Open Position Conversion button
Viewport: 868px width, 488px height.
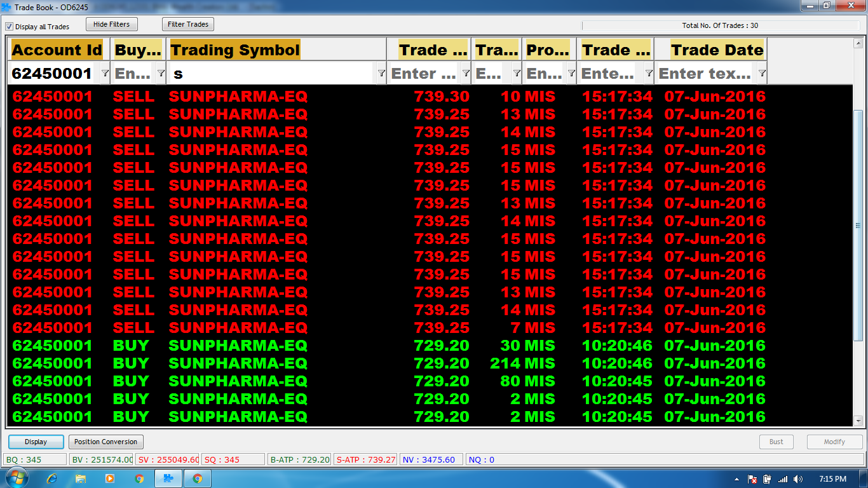click(x=105, y=442)
